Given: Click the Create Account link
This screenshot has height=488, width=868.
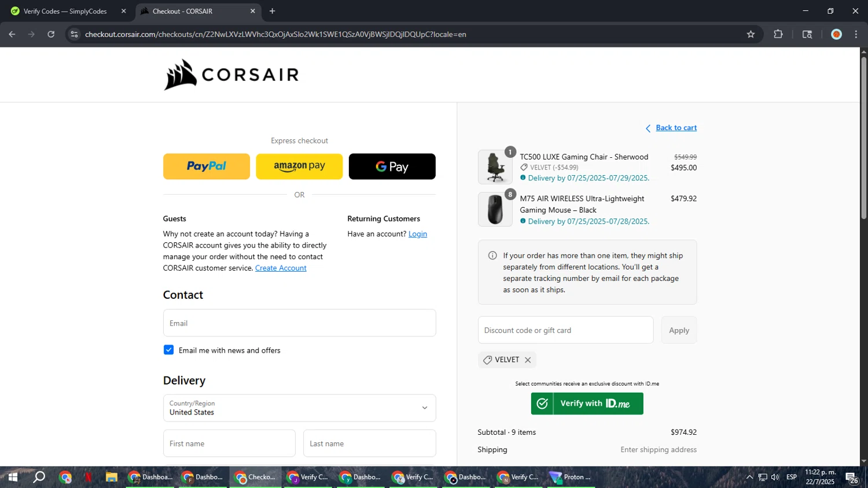Looking at the screenshot, I should coord(281,268).
